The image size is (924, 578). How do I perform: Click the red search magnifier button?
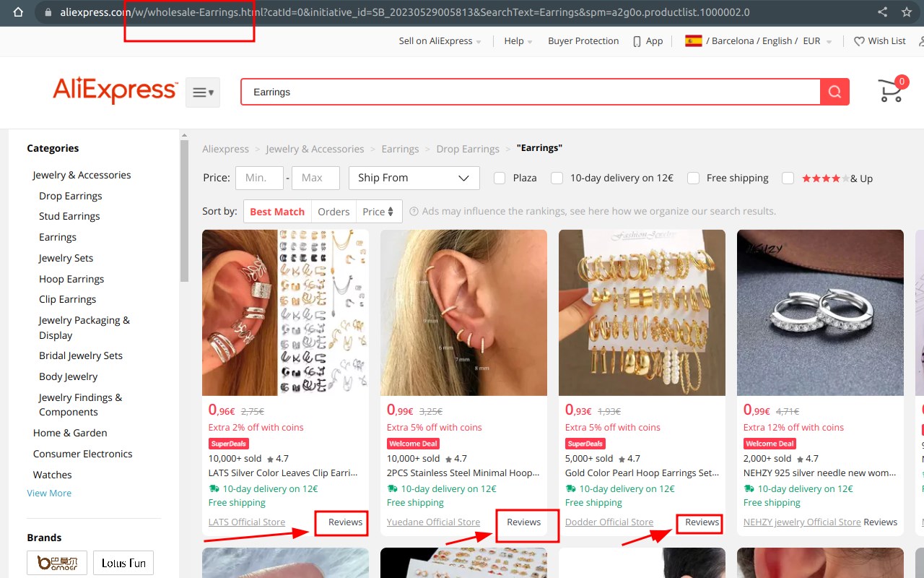834,92
